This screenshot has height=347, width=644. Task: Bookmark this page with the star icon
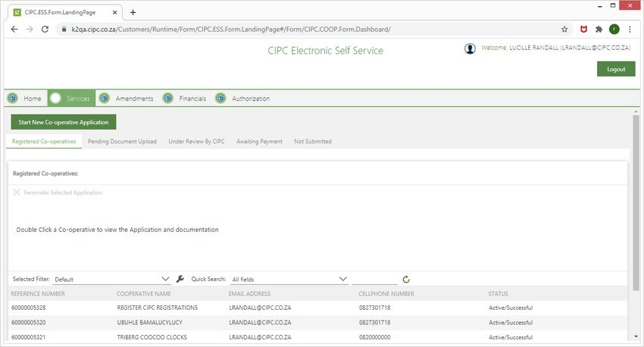(x=564, y=29)
